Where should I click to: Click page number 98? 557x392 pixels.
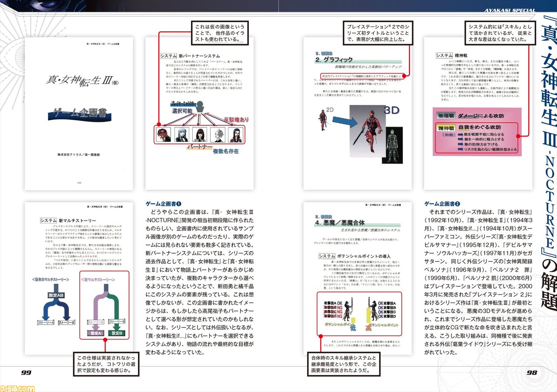532,372
